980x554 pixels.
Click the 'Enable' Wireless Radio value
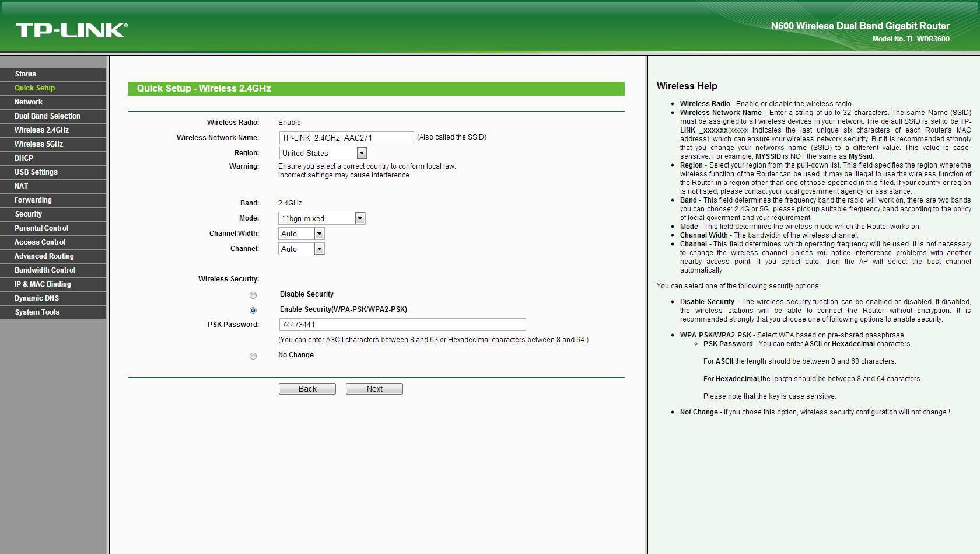[289, 123]
